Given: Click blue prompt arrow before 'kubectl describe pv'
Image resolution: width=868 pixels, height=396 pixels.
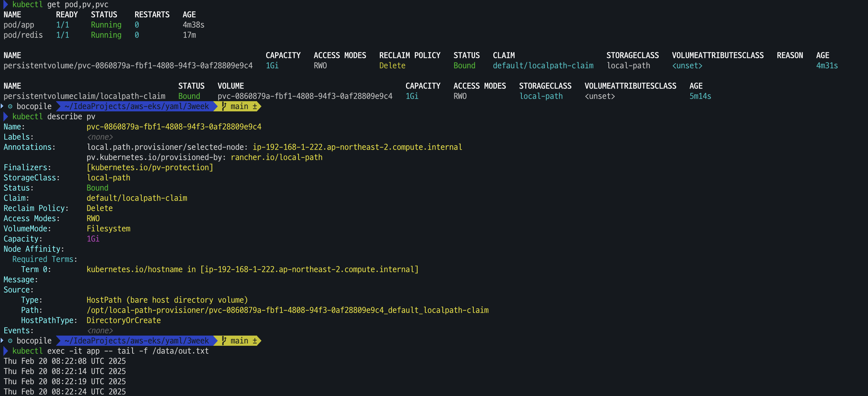Looking at the screenshot, I should pos(5,117).
